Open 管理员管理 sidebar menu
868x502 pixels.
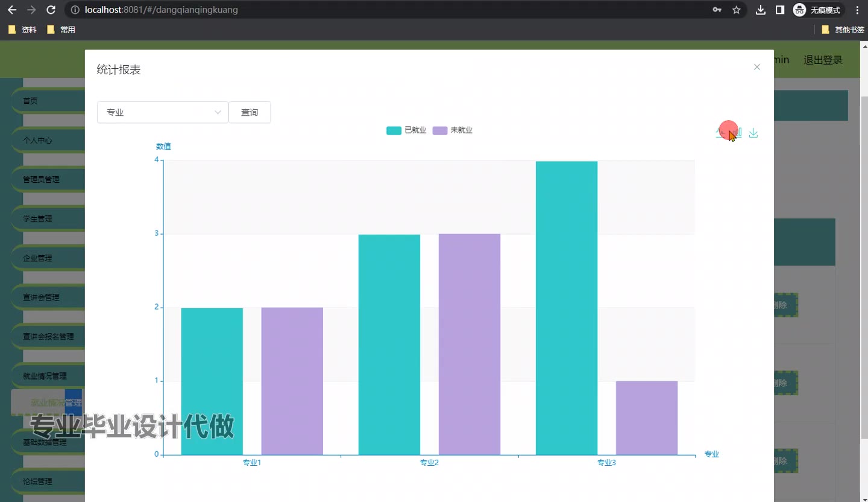click(48, 179)
